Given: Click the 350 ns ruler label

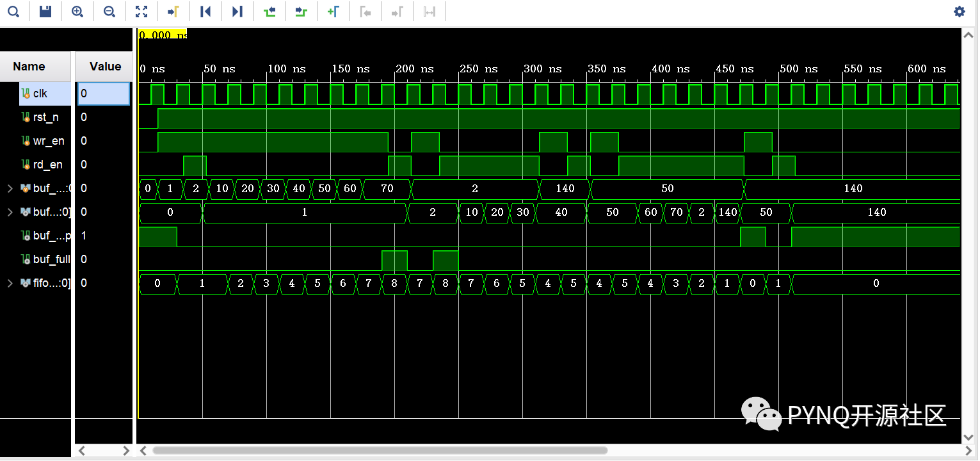Looking at the screenshot, I should (x=607, y=69).
